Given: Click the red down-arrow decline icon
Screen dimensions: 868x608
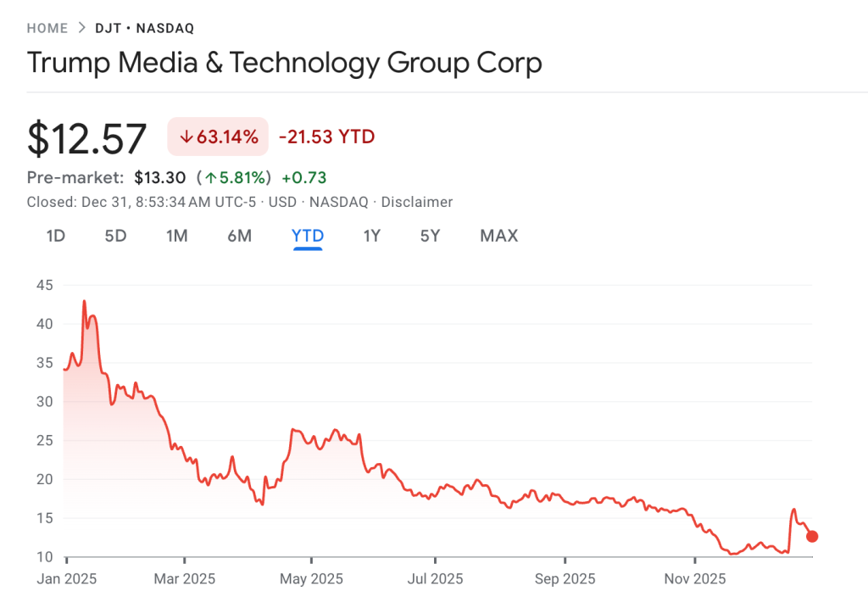Looking at the screenshot, I should pyautogui.click(x=186, y=136).
